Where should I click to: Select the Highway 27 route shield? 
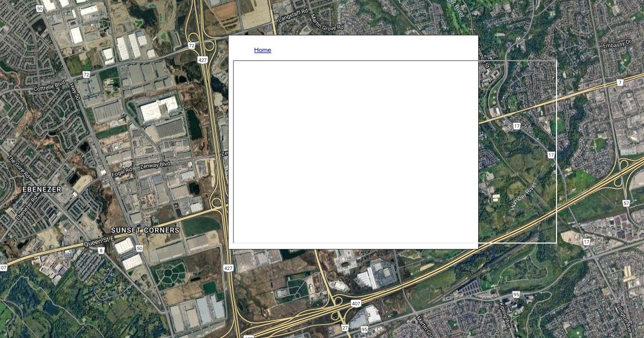click(345, 327)
